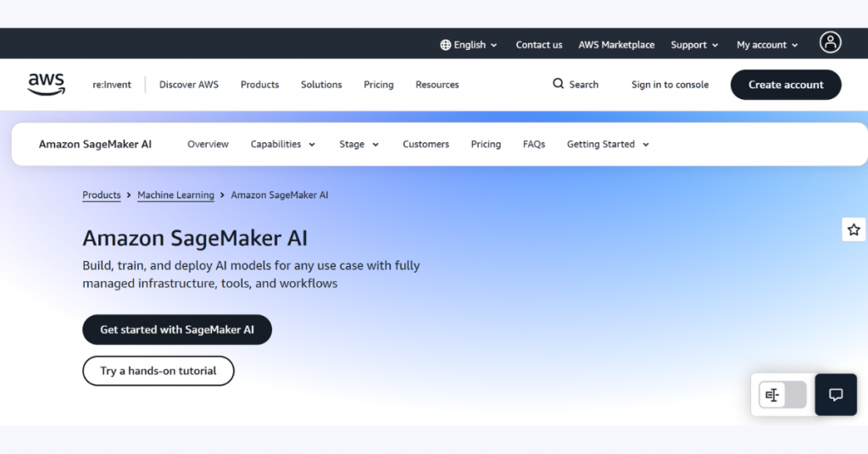The width and height of the screenshot is (868, 454).
Task: Click Get started with SageMaker AI
Action: pos(177,329)
